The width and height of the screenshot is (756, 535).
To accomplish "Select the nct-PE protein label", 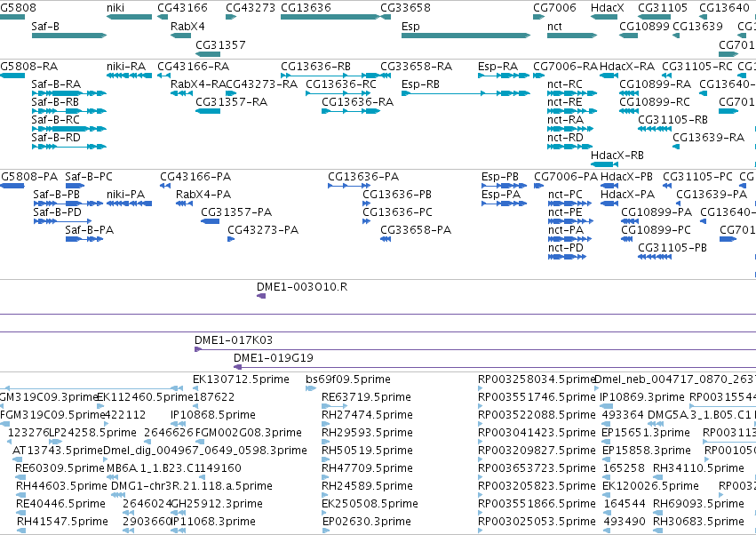I will [565, 212].
